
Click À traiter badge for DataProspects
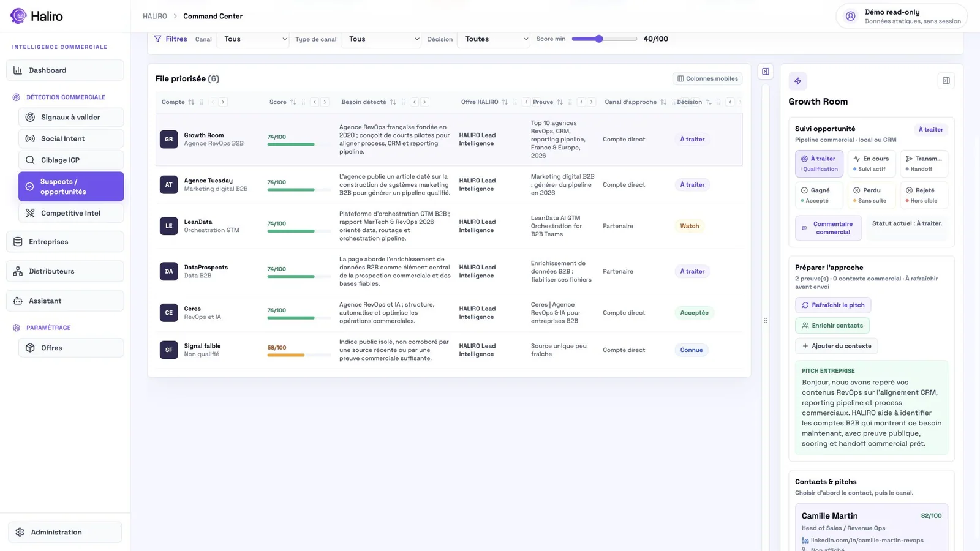pyautogui.click(x=693, y=271)
